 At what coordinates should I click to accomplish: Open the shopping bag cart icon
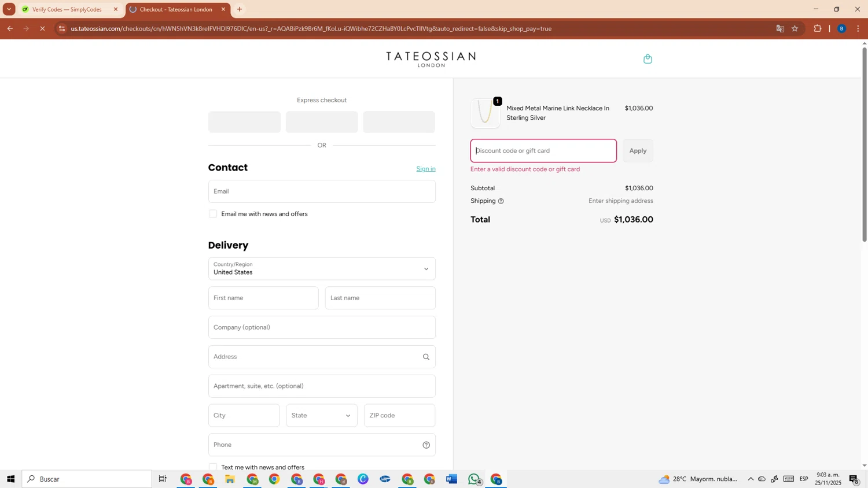(x=648, y=59)
